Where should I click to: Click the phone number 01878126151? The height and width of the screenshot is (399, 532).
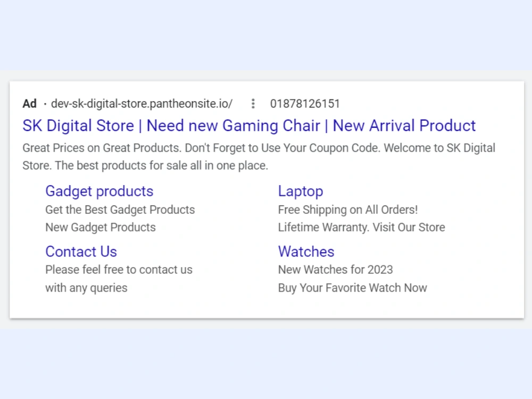[x=305, y=104]
